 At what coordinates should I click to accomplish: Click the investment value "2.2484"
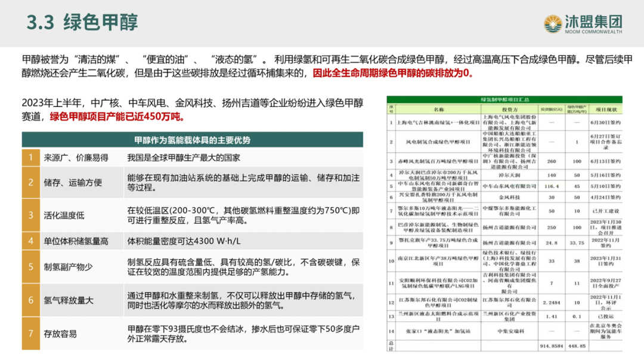pos(552,303)
